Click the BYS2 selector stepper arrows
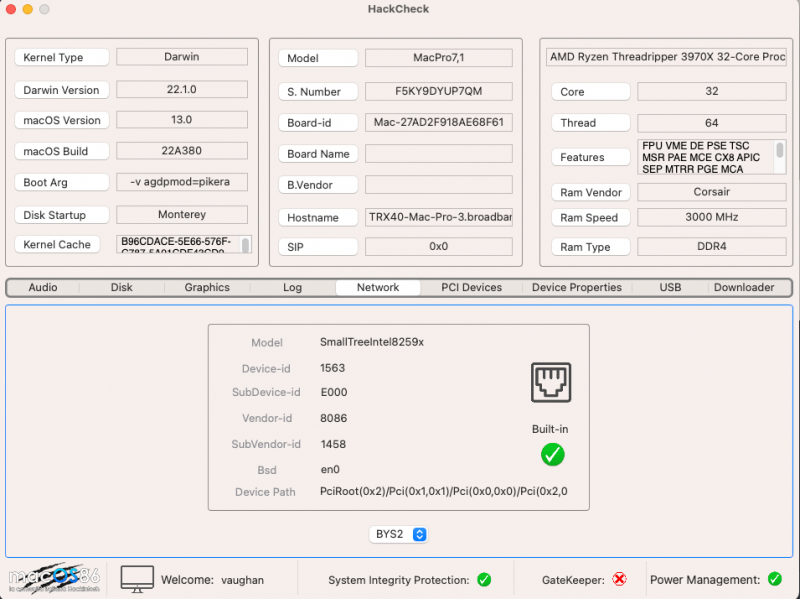 (419, 534)
